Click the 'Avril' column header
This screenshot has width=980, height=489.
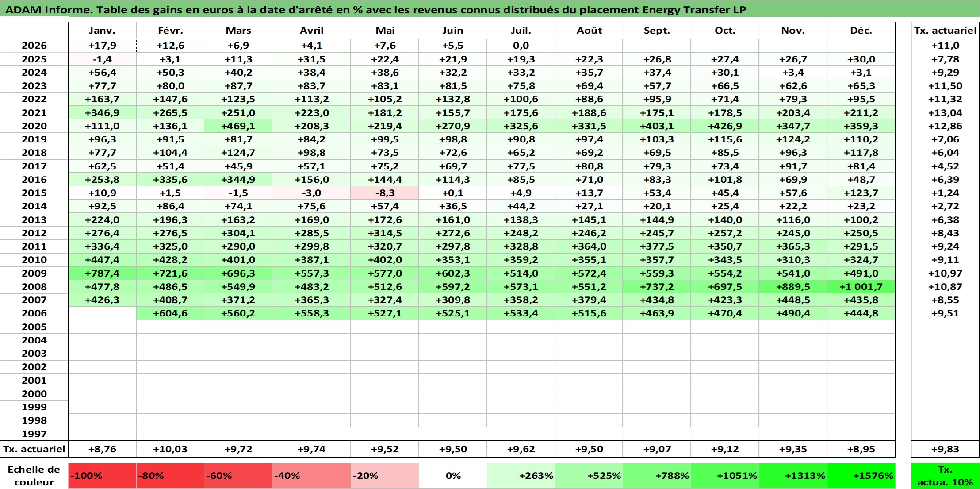click(311, 31)
